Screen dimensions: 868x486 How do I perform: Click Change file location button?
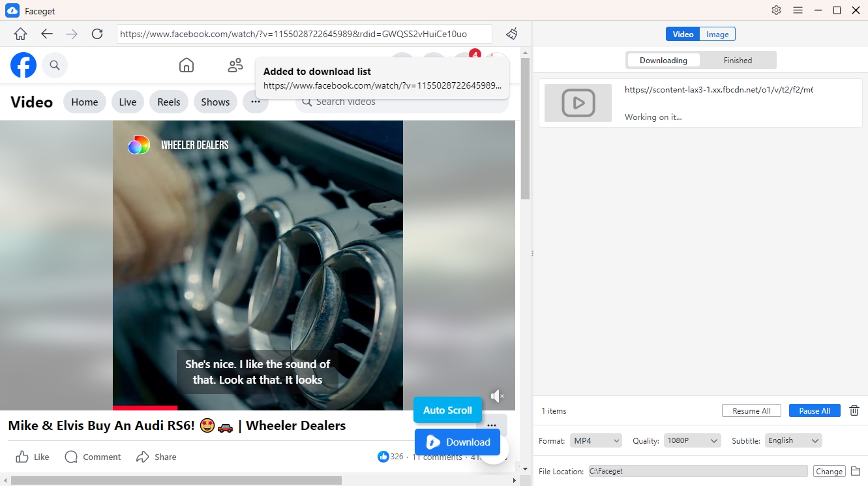coord(829,471)
